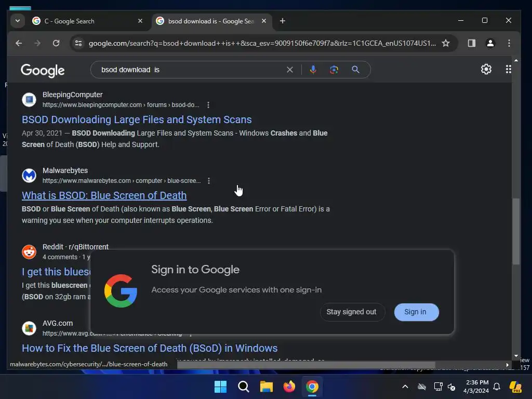Viewport: 532px width, 399px height.
Task: Click the Reddit favicon icon
Action: [x=29, y=252]
